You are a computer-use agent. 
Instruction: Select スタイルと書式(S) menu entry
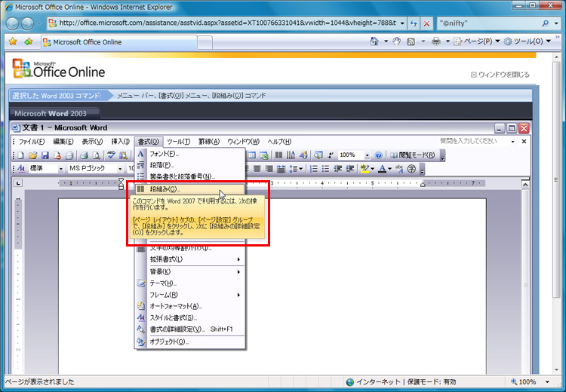tap(190, 317)
